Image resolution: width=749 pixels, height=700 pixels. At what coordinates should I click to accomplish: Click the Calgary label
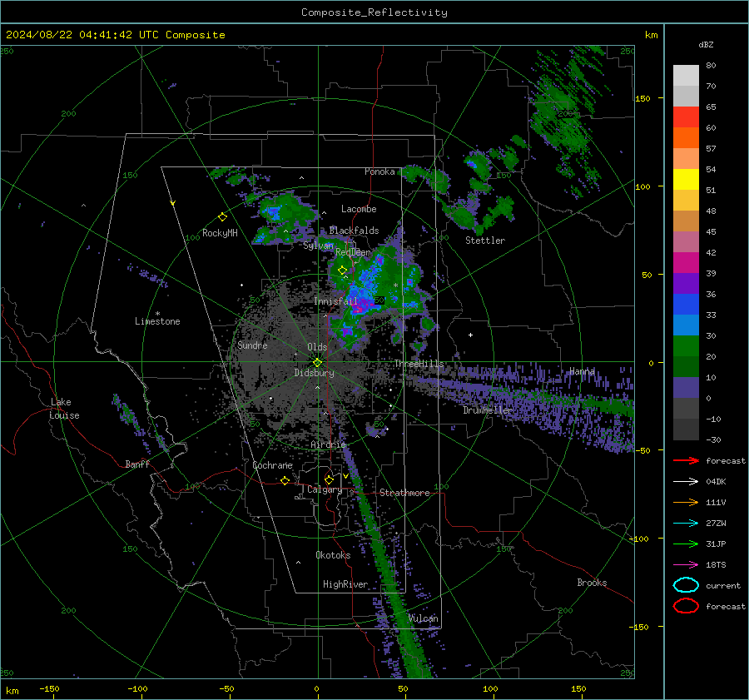[x=325, y=489]
